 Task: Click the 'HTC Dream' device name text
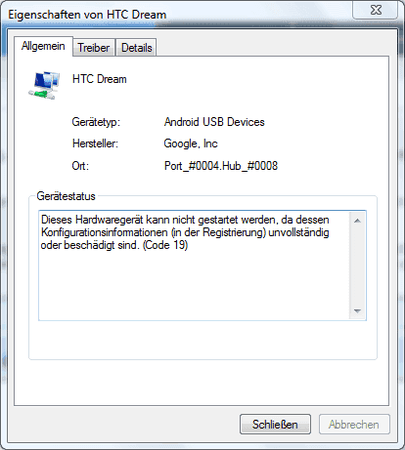(99, 79)
